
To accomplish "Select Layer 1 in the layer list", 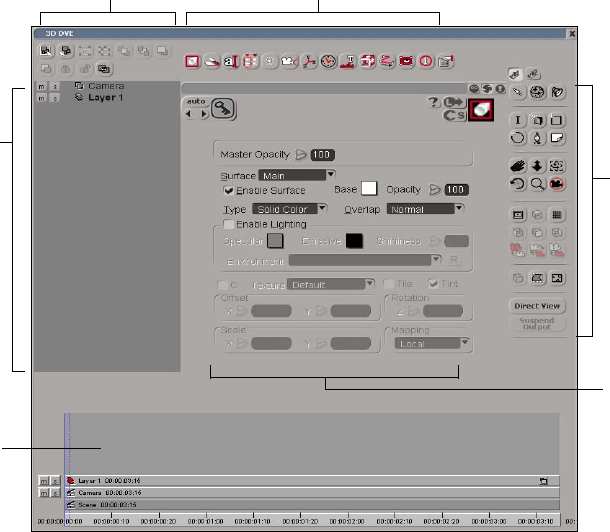I will tap(105, 98).
